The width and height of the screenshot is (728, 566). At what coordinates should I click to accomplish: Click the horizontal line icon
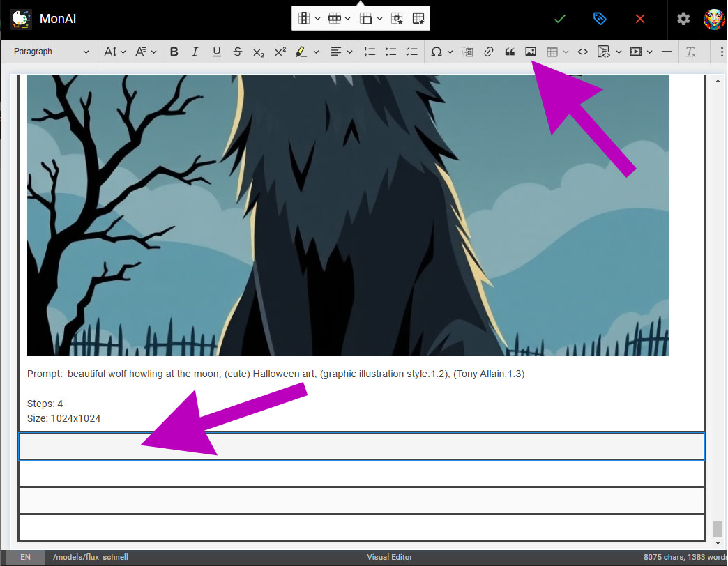point(666,52)
